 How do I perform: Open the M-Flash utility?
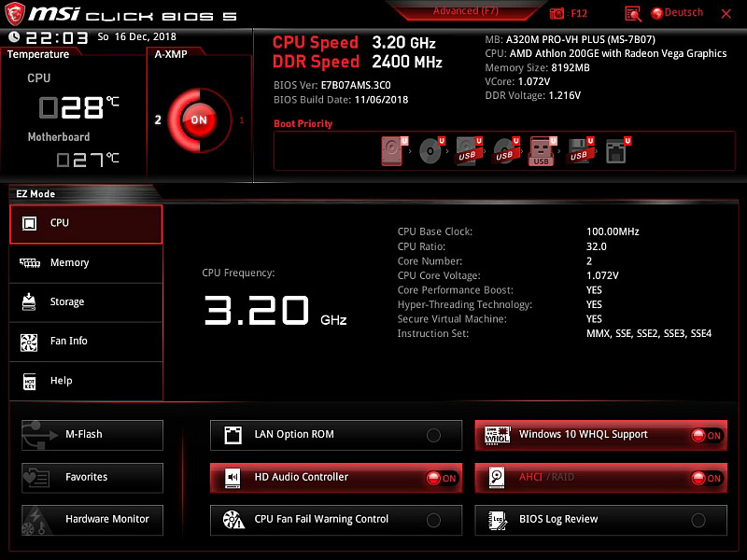[92, 435]
